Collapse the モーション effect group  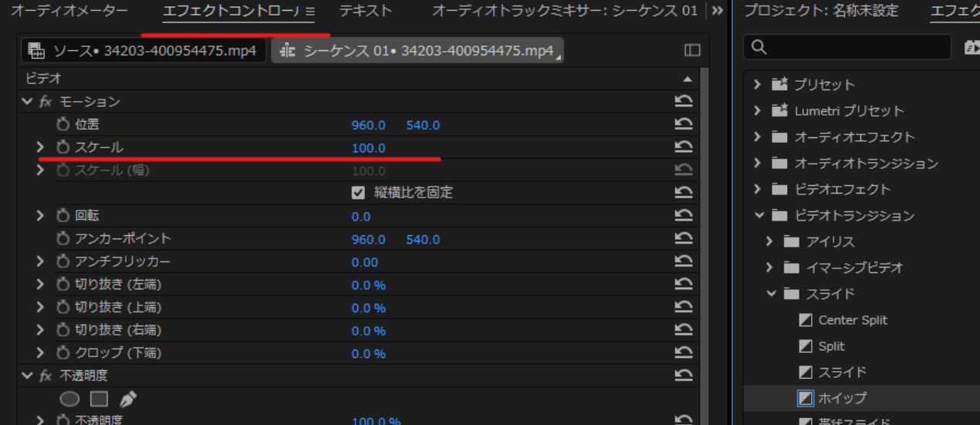(28, 102)
